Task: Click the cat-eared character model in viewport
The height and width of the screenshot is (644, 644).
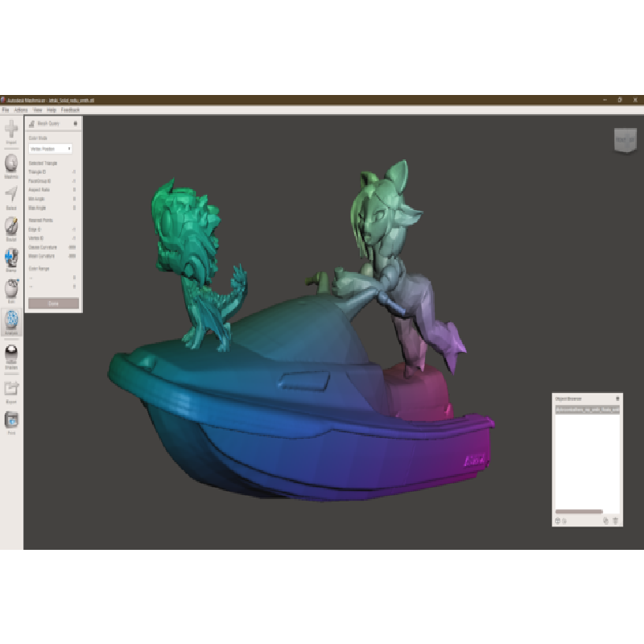Action: (x=394, y=263)
